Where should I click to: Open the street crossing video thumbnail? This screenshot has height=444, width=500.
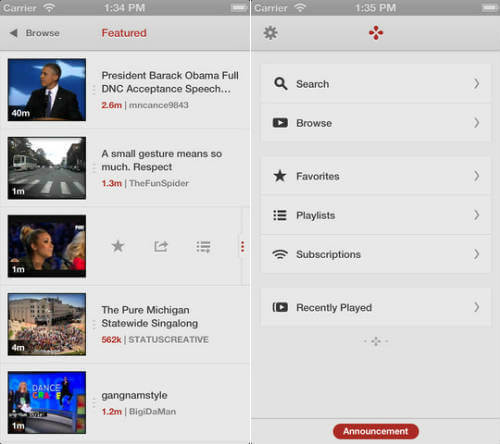pyautogui.click(x=47, y=168)
